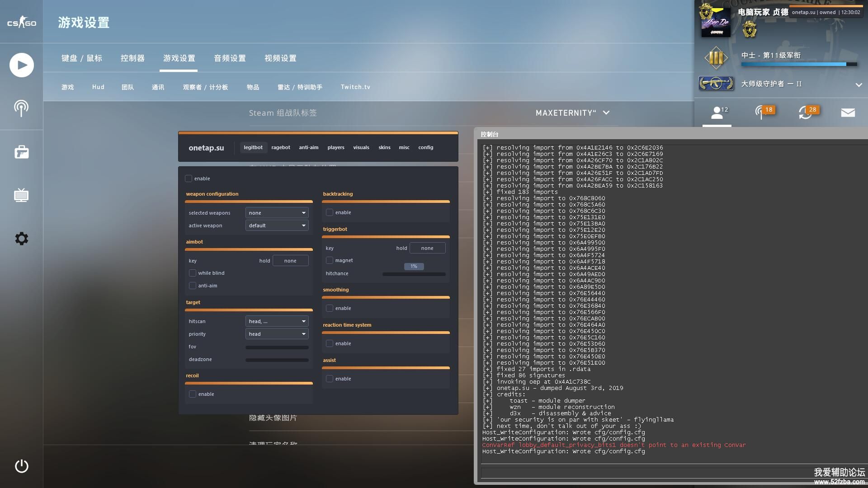Toggle aimbot anti-aim checkbox

point(193,286)
